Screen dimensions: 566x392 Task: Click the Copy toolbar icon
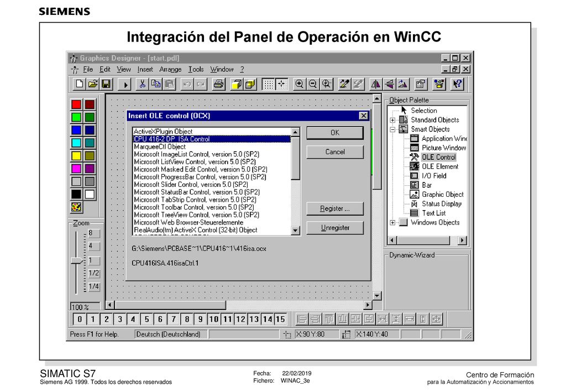pos(156,84)
